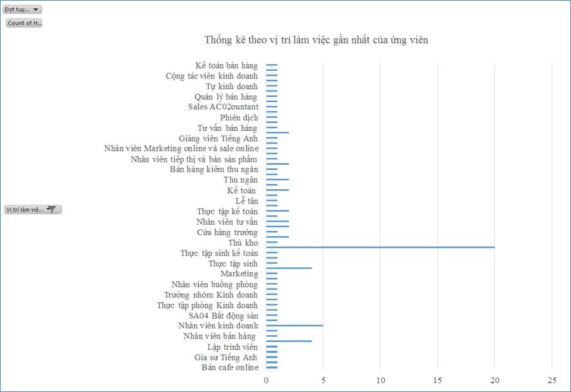
Task: Click the Bán cafe online label
Action: [230, 367]
